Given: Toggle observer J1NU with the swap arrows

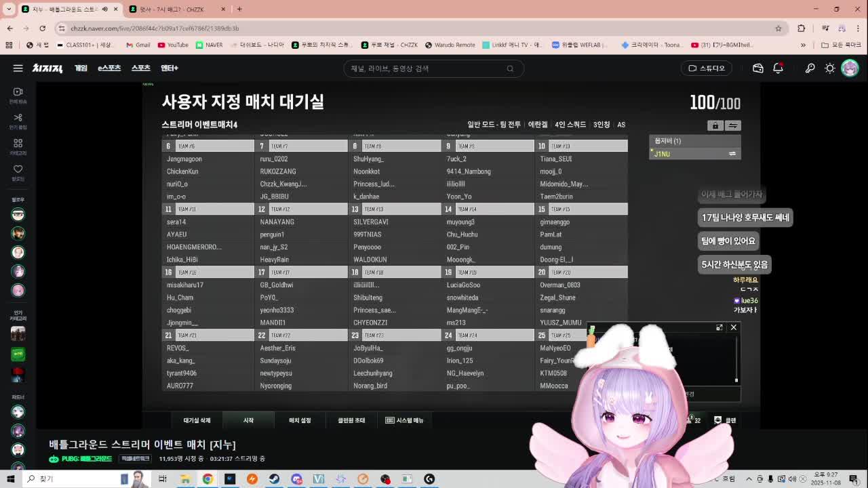Looking at the screenshot, I should pos(732,154).
